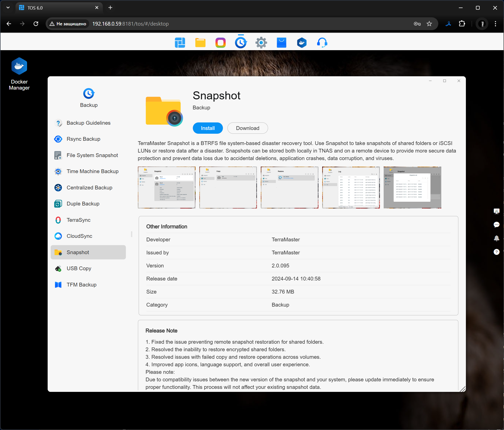Select Rsync Backup in sidebar

[83, 139]
